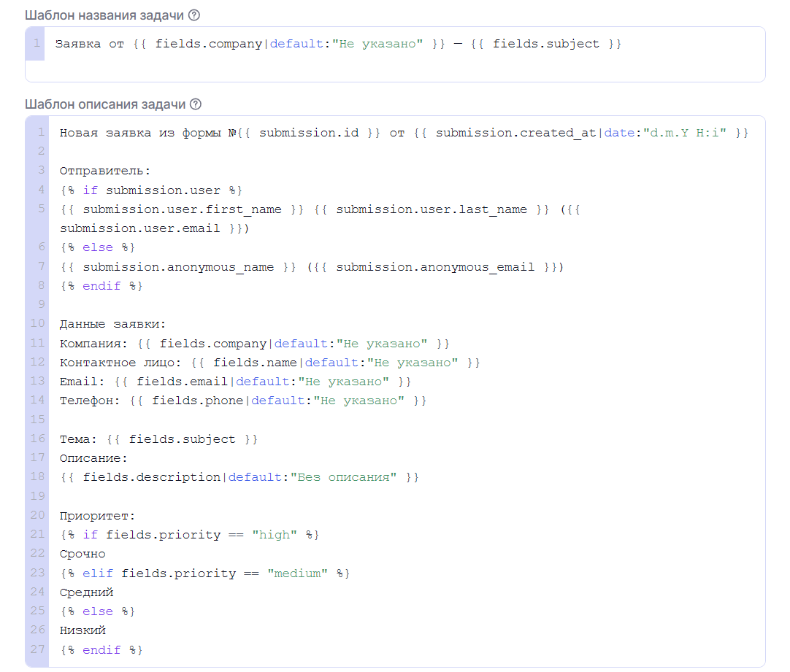Click submission.anonymous_email variable
This screenshot has height=672, width=790.
coord(435,267)
